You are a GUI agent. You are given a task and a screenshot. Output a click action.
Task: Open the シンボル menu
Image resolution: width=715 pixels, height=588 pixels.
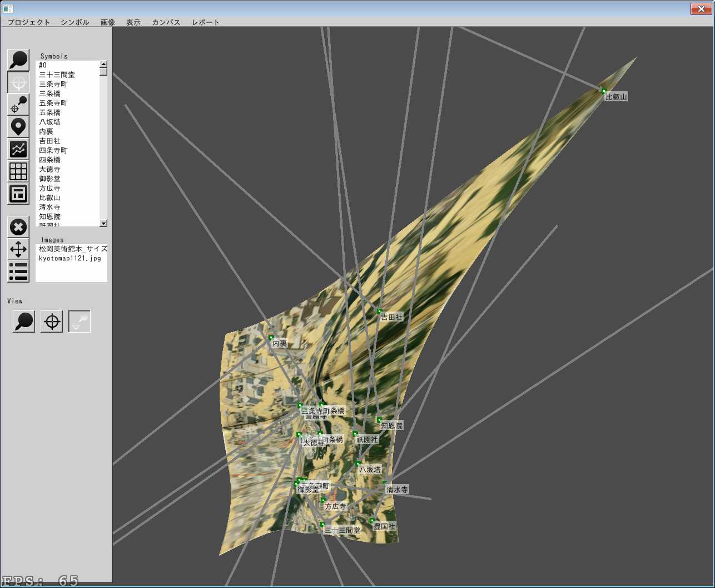75,22
